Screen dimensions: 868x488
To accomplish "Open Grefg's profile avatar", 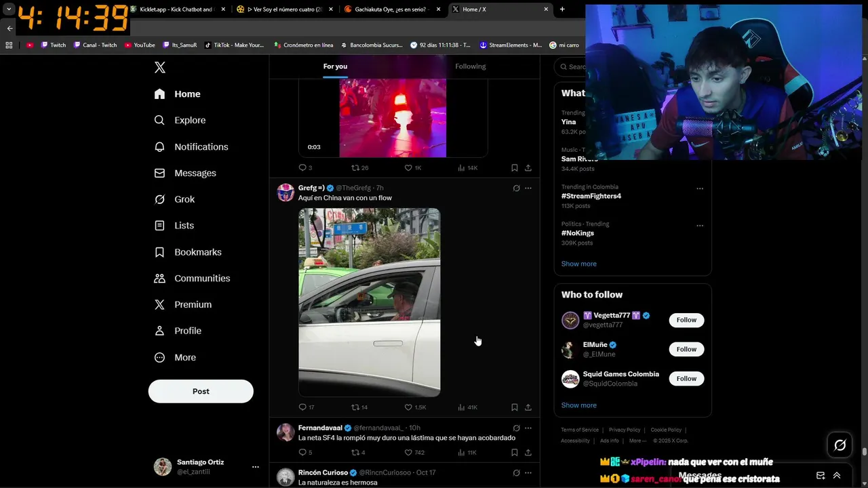I will (x=285, y=192).
